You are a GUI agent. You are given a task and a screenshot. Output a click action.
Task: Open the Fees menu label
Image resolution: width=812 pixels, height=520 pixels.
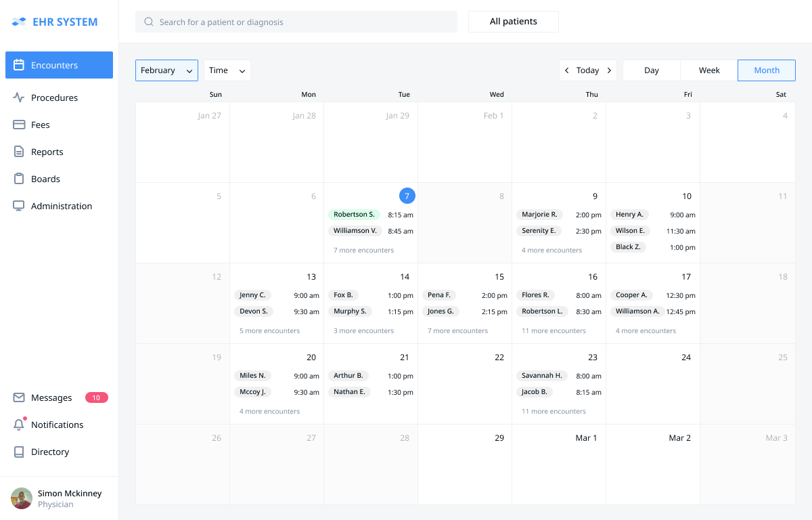41,125
